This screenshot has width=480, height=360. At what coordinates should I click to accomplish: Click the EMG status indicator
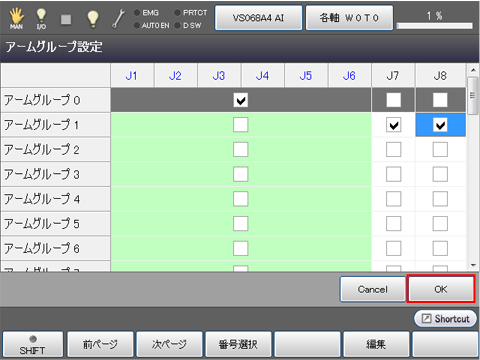pos(146,13)
